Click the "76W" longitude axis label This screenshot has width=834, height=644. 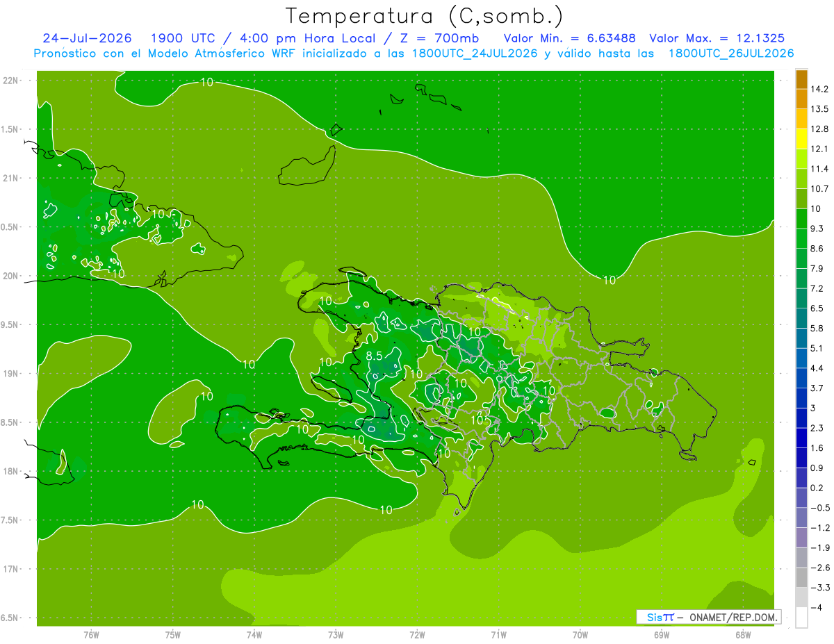point(91,636)
